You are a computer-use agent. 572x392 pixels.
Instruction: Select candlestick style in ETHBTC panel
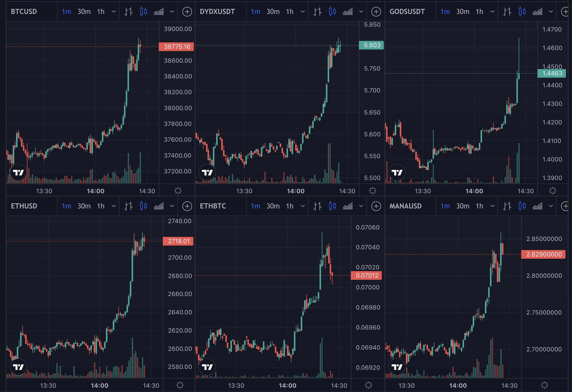click(x=332, y=206)
